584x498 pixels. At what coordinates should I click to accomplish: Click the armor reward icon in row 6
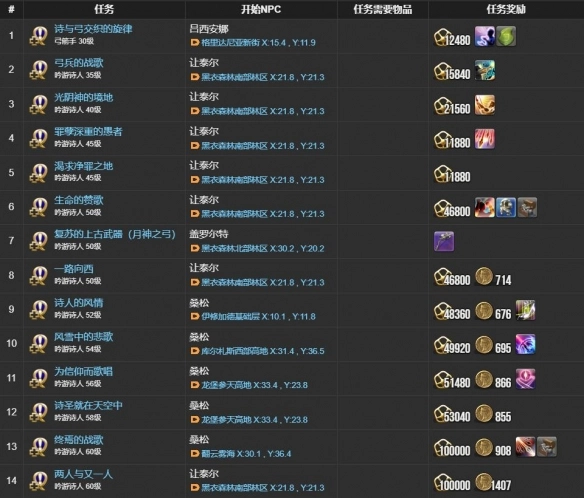pos(506,207)
